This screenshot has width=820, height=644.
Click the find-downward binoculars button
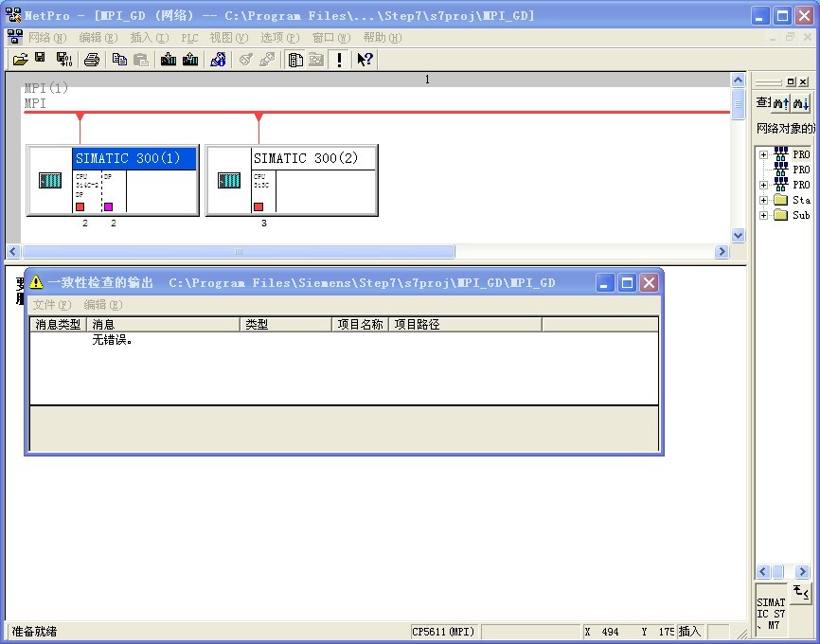coord(801,103)
